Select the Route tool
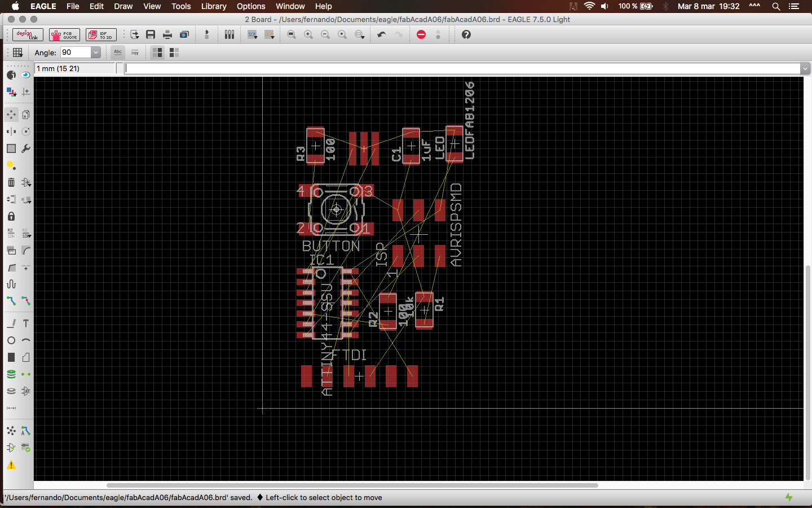The height and width of the screenshot is (508, 812). (x=11, y=301)
